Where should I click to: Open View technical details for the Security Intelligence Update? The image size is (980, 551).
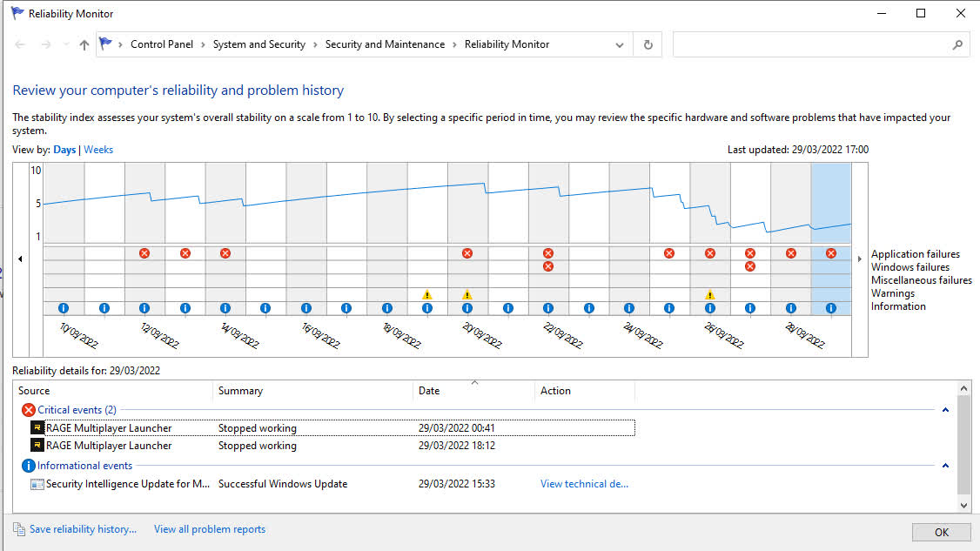coord(584,484)
